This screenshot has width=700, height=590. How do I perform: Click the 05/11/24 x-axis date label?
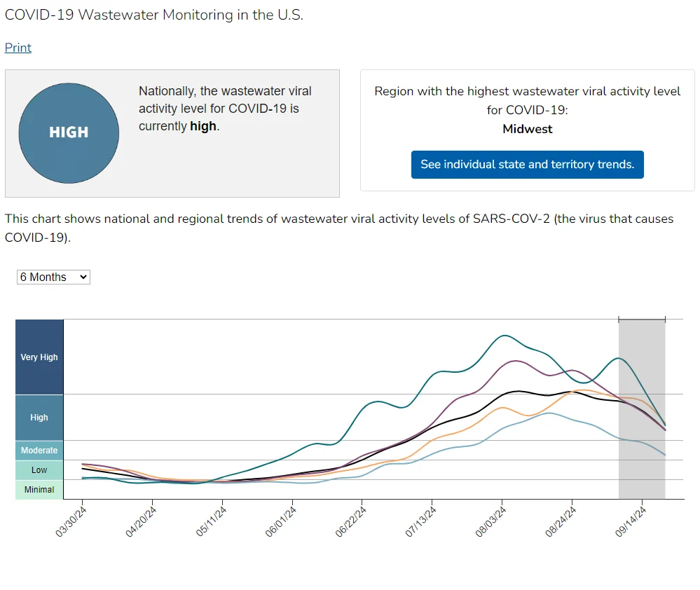211,522
